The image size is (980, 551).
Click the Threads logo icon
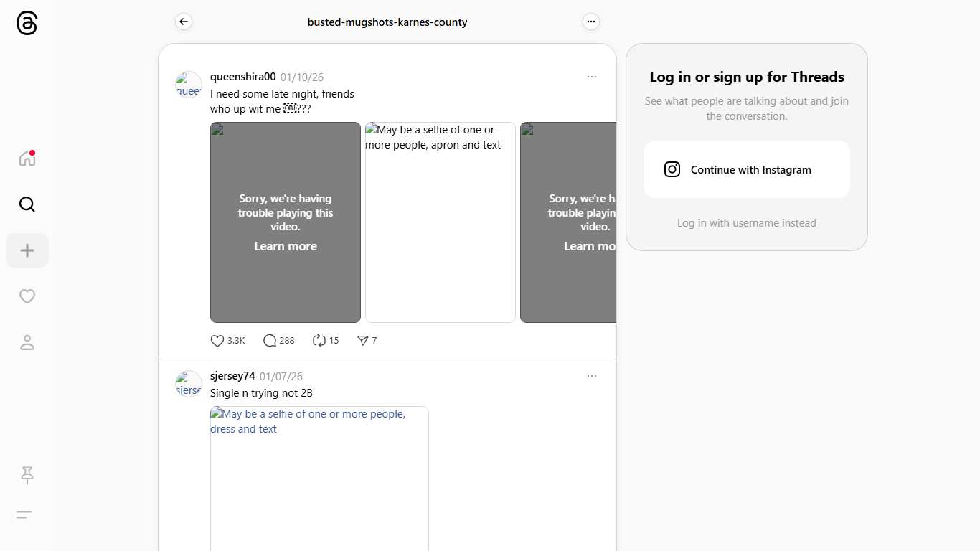[27, 24]
